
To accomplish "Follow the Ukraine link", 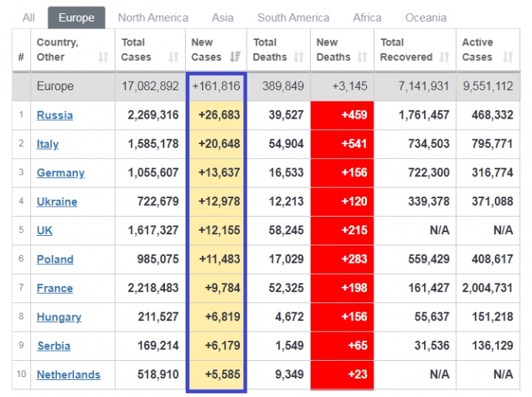I will point(57,202).
